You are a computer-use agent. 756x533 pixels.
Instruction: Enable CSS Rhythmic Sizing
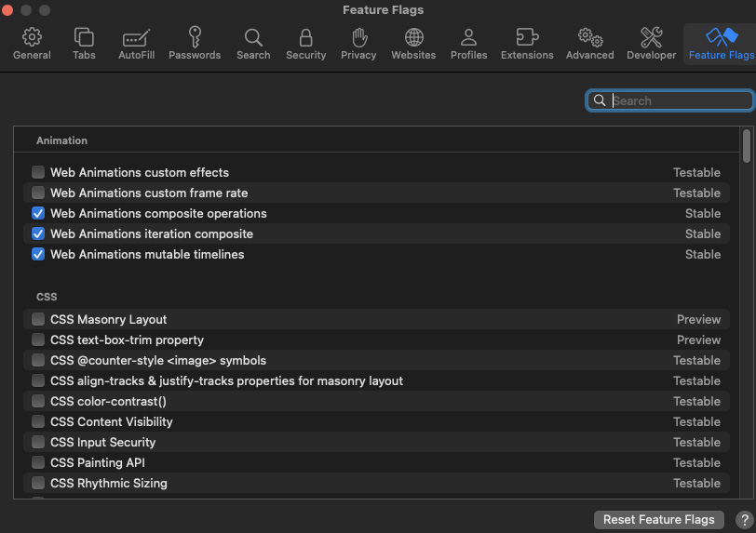point(38,483)
